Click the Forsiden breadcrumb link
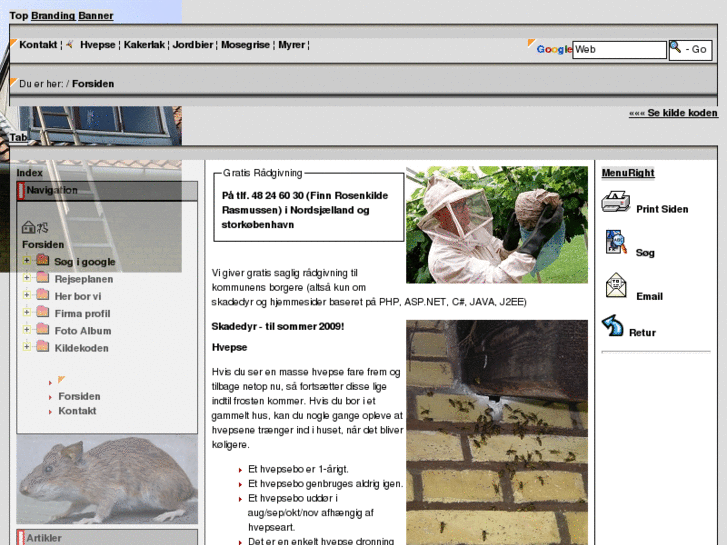Screen dimensions: 727x545 click(x=93, y=83)
